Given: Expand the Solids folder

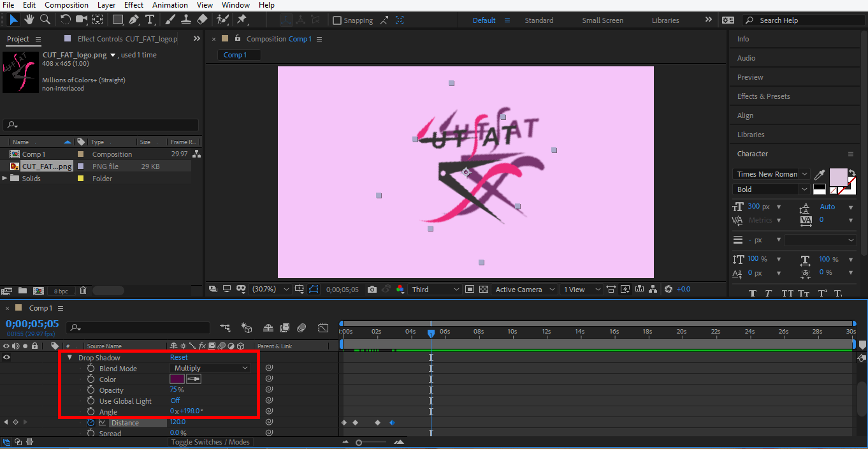Looking at the screenshot, I should [x=5, y=179].
